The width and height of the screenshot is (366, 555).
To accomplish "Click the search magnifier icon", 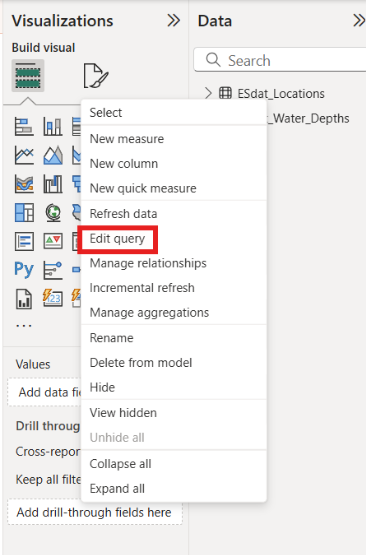I will 213,60.
